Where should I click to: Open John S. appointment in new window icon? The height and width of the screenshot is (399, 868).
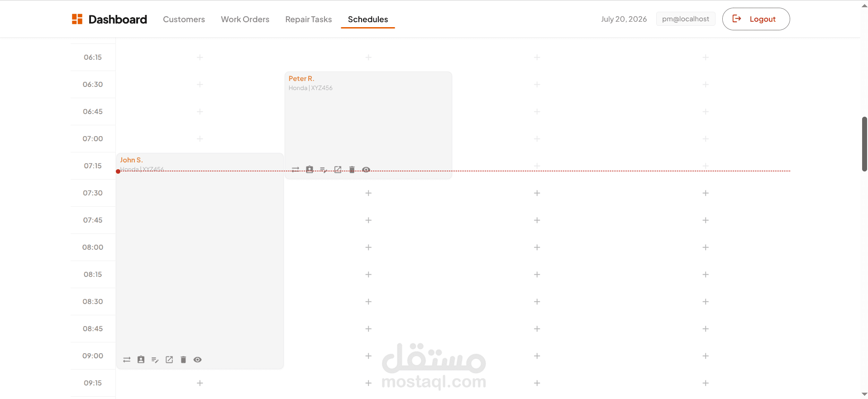click(x=169, y=360)
